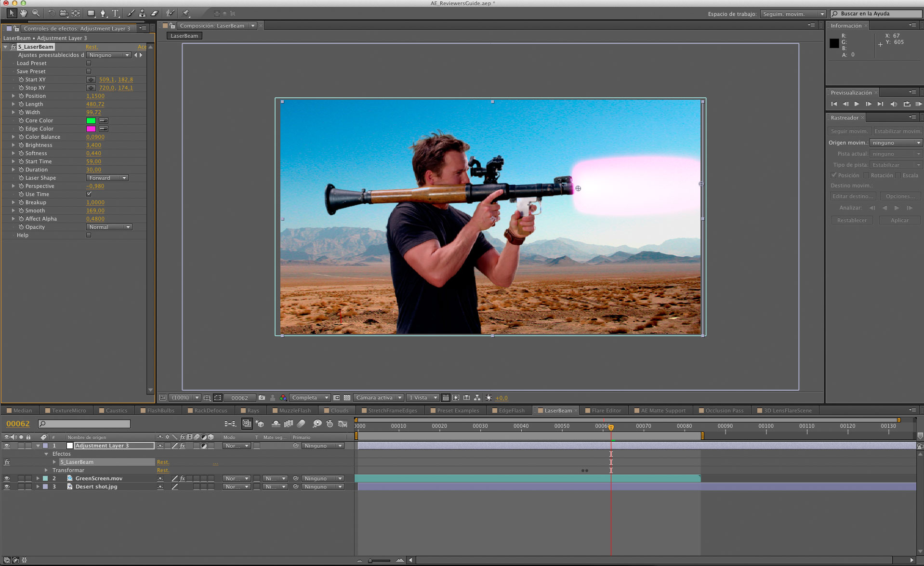Hide the GreenScreen.mov layer
The image size is (924, 566).
tap(7, 479)
